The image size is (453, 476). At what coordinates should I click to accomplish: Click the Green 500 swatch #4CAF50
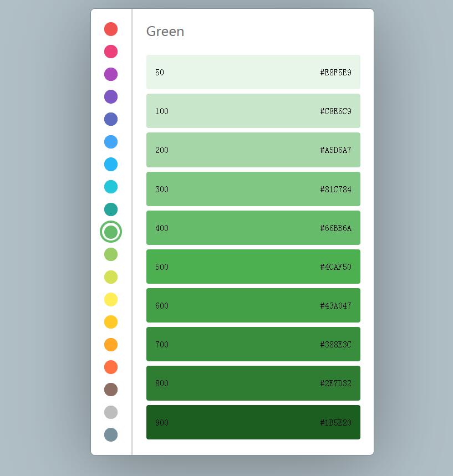(253, 267)
